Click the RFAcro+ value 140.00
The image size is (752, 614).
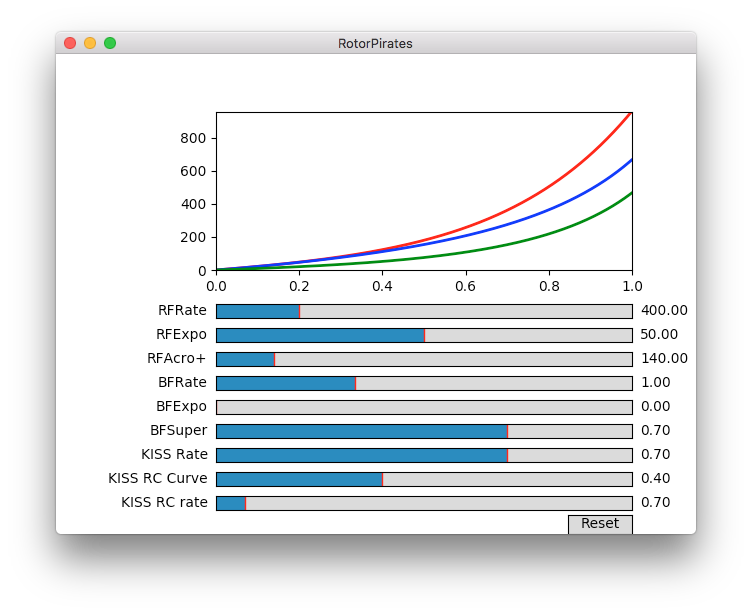(664, 358)
